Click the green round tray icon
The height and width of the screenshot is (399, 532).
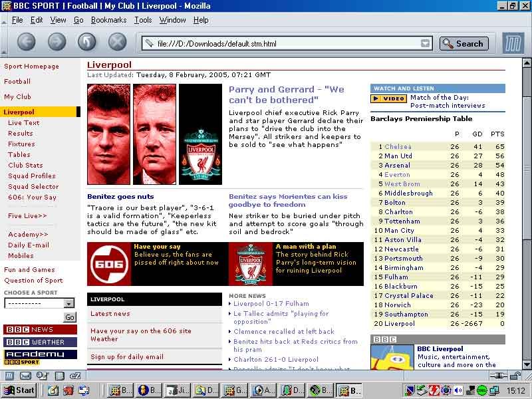tap(481, 390)
